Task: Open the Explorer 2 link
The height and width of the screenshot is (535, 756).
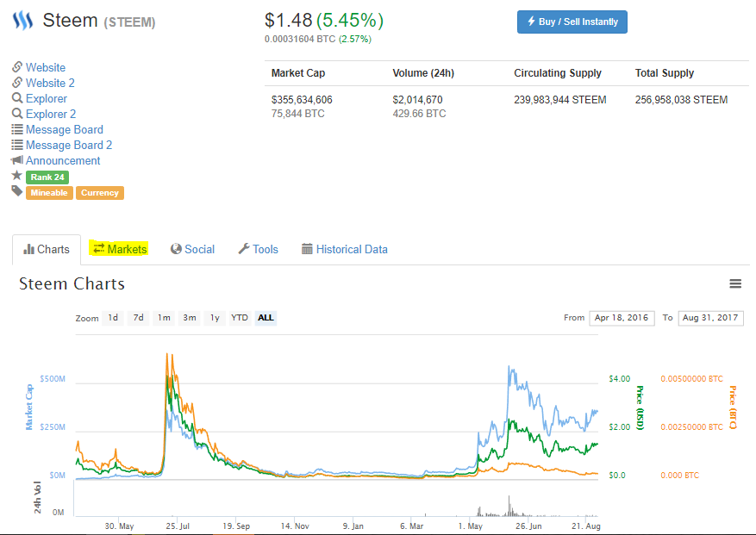Action: coord(51,115)
